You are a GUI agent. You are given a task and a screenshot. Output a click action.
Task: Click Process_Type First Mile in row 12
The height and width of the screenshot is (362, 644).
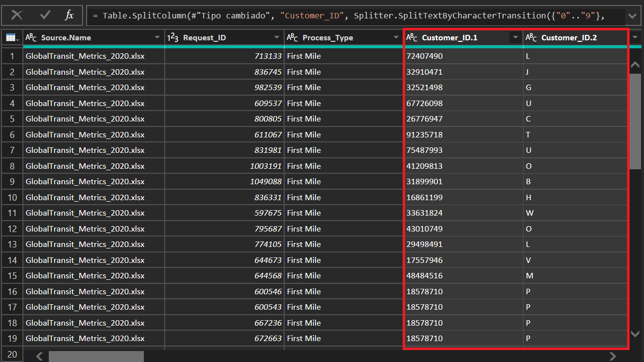[x=344, y=229]
